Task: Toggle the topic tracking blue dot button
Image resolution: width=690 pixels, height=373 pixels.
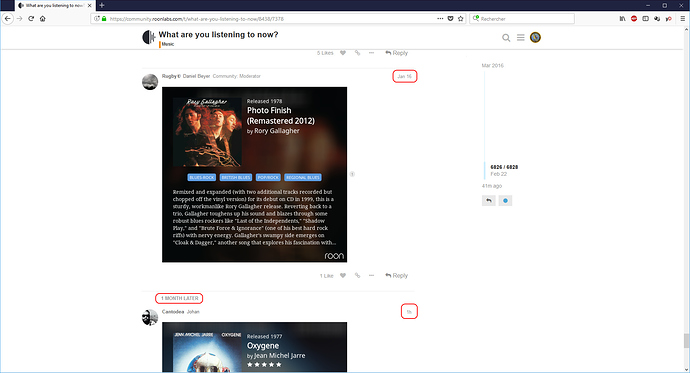Action: tap(505, 201)
